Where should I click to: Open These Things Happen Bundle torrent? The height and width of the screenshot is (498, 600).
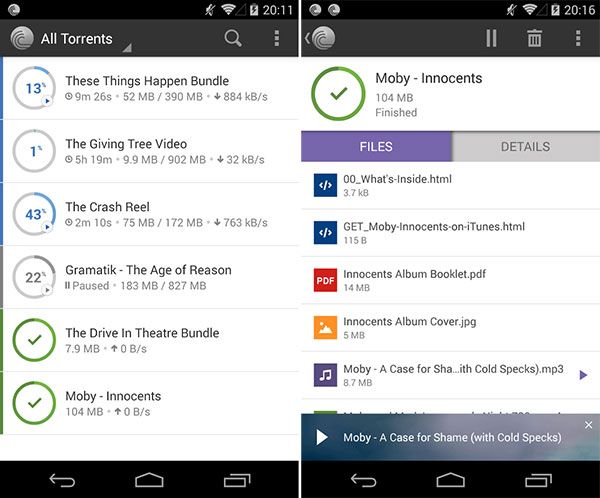point(151,88)
